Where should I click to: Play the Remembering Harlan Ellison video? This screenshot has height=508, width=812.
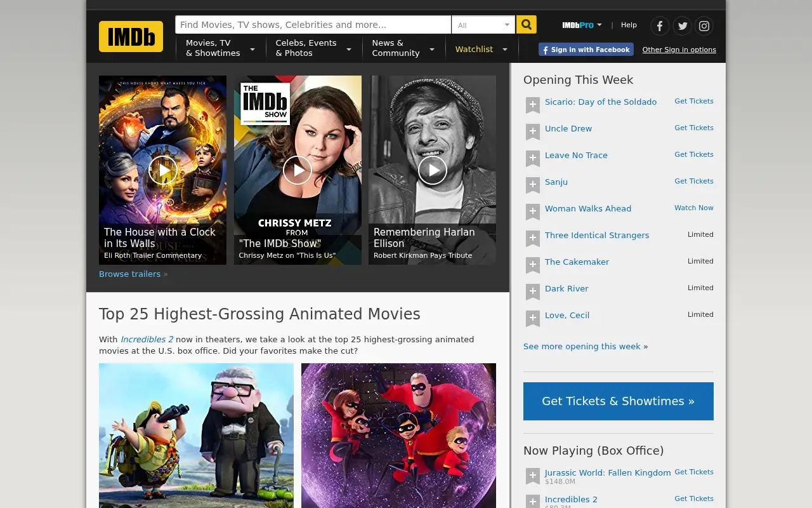pyautogui.click(x=433, y=170)
